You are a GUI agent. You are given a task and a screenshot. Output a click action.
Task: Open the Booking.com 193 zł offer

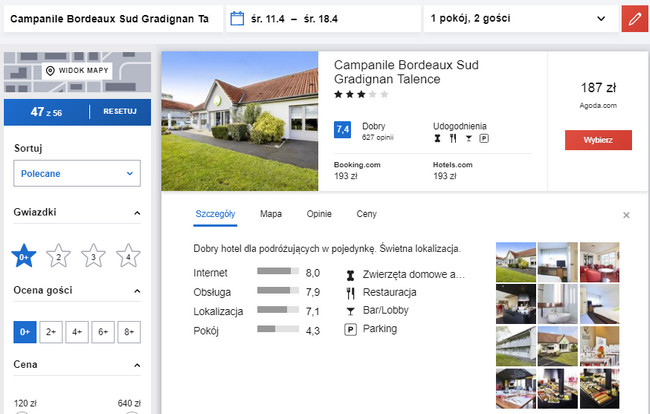tap(357, 170)
